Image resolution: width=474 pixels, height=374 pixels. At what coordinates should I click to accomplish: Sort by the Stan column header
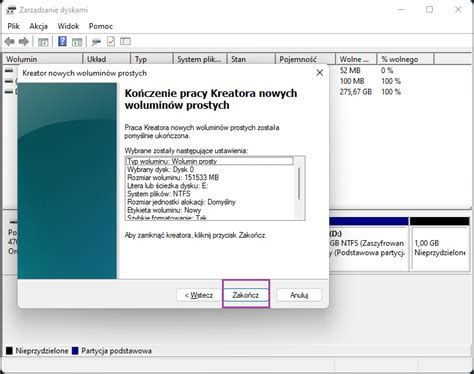[x=251, y=59]
